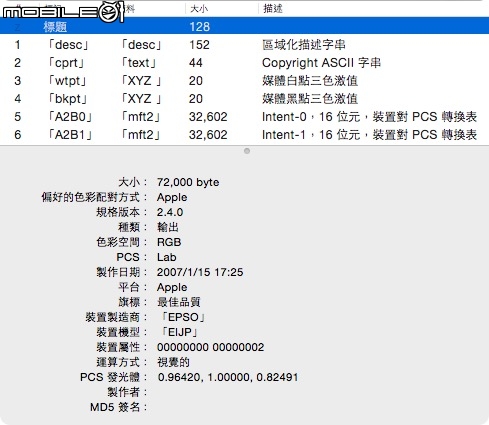The image size is (489, 425).
Task: Select tag row 2 「cprt」
Action: point(244,63)
